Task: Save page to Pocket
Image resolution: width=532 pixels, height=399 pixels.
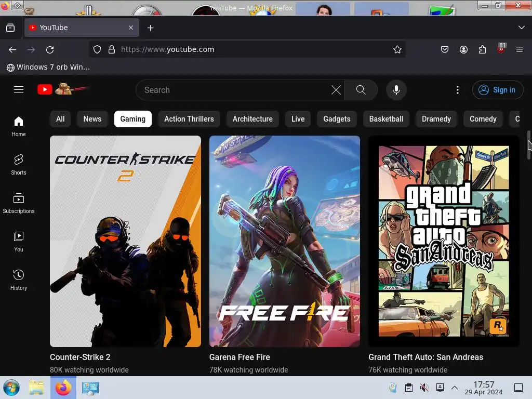Action: click(x=445, y=49)
